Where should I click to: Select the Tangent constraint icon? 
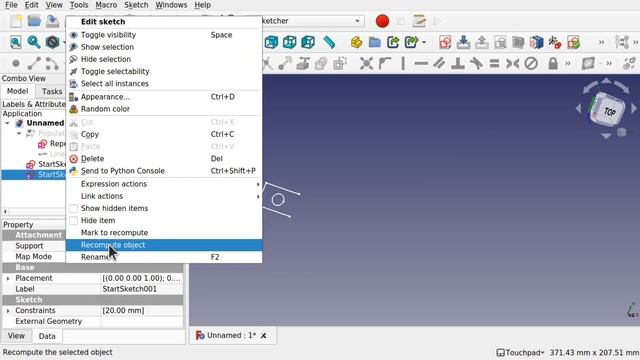coord(476,64)
